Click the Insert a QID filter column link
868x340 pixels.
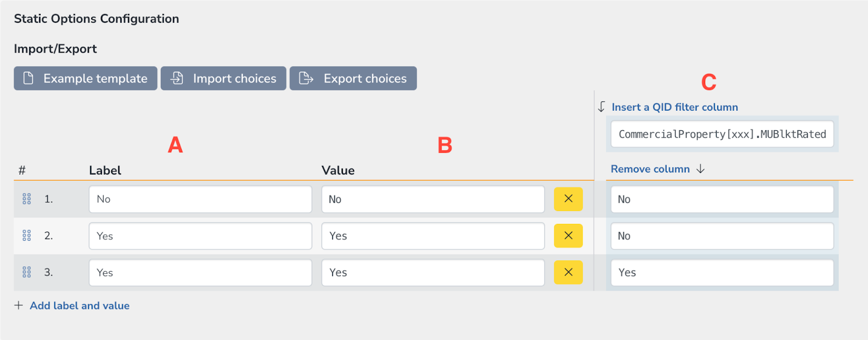(675, 107)
